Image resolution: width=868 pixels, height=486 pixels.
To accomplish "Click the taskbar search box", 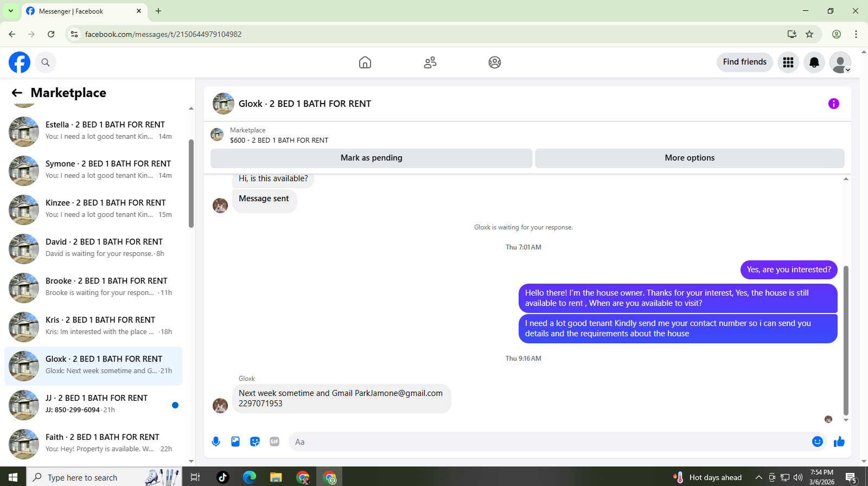I will coord(104,477).
